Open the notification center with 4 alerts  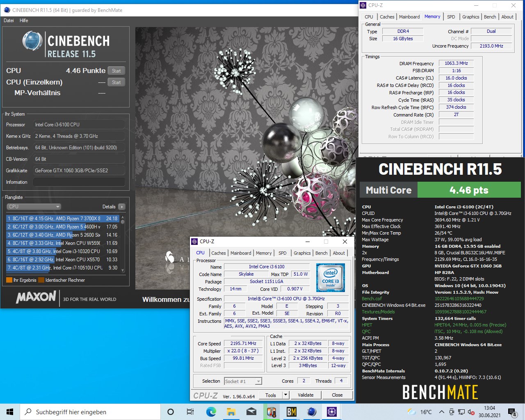click(x=512, y=412)
